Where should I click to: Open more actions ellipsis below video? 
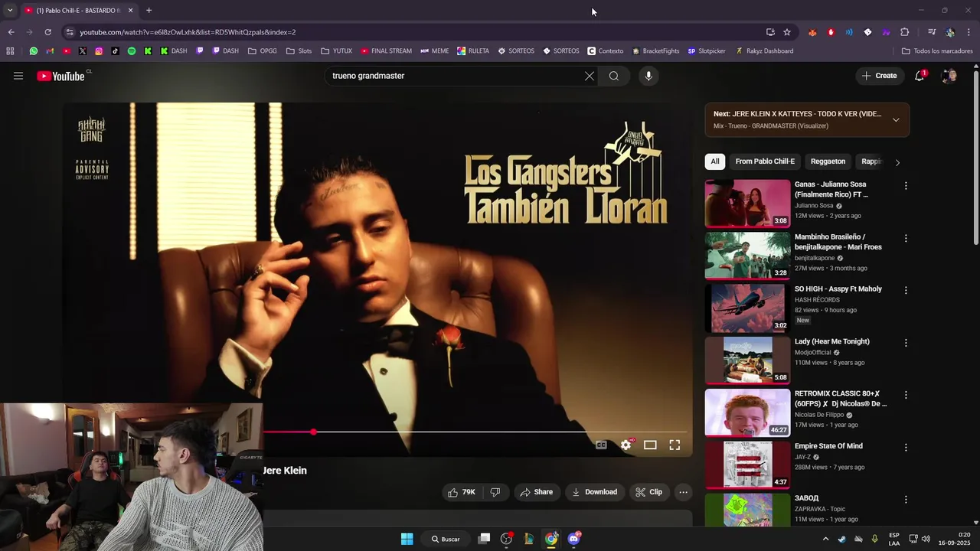pyautogui.click(x=684, y=492)
